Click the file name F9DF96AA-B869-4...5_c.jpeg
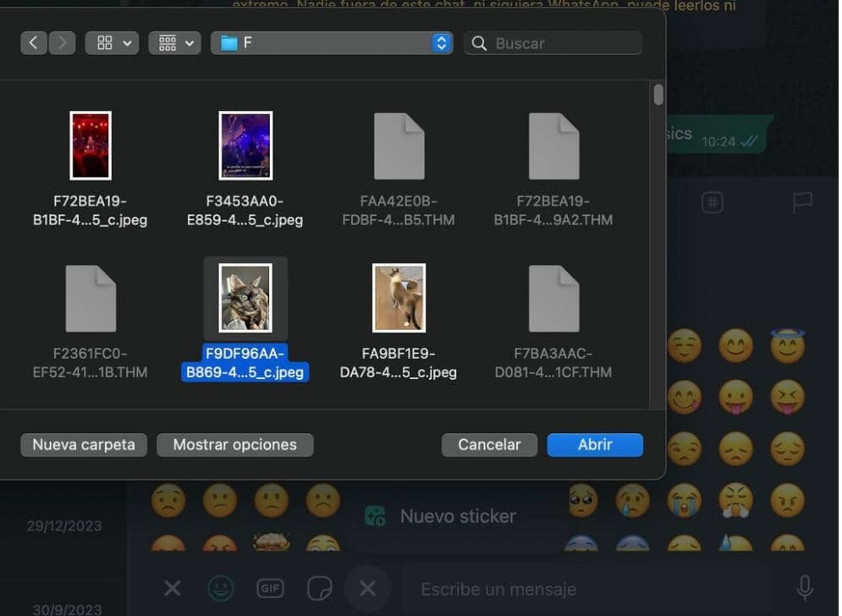The width and height of the screenshot is (842, 616). coord(245,363)
